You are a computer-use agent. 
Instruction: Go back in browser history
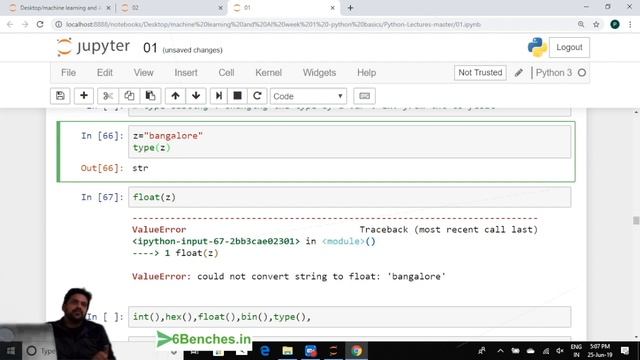[x=10, y=24]
